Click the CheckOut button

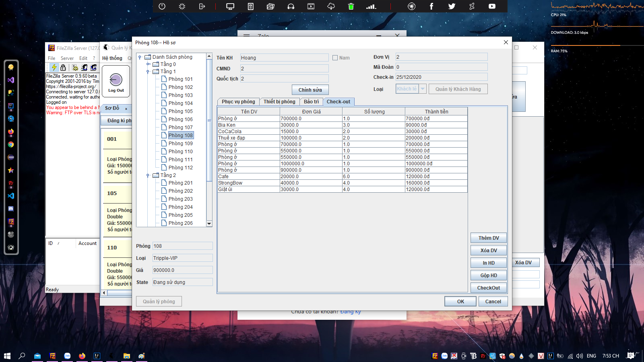[489, 288]
